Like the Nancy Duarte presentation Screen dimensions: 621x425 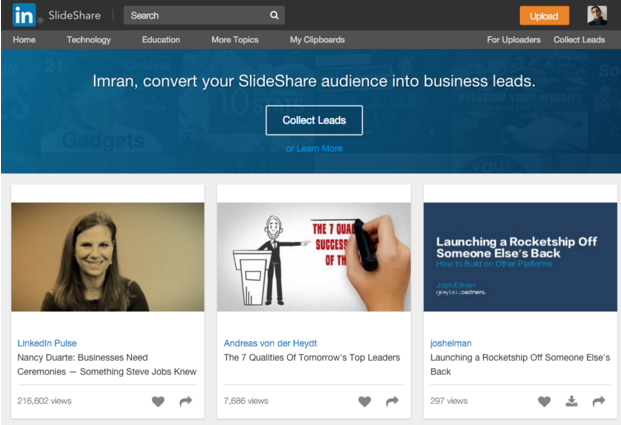click(x=158, y=401)
